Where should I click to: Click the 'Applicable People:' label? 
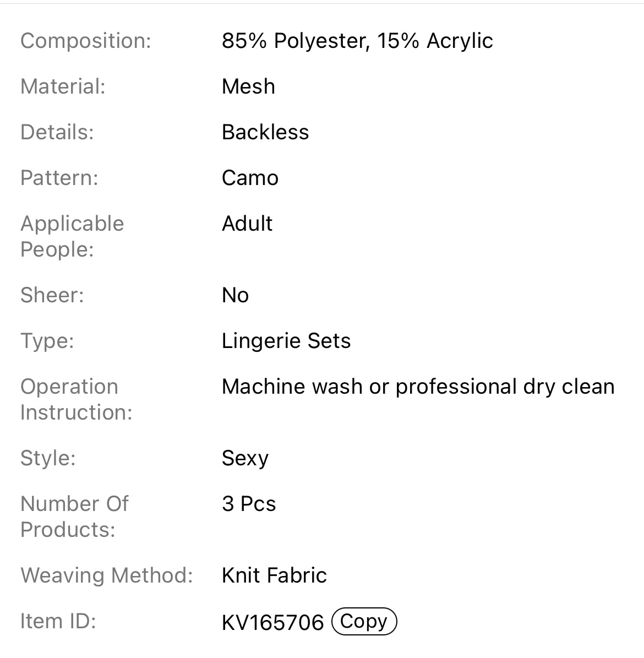tap(72, 236)
